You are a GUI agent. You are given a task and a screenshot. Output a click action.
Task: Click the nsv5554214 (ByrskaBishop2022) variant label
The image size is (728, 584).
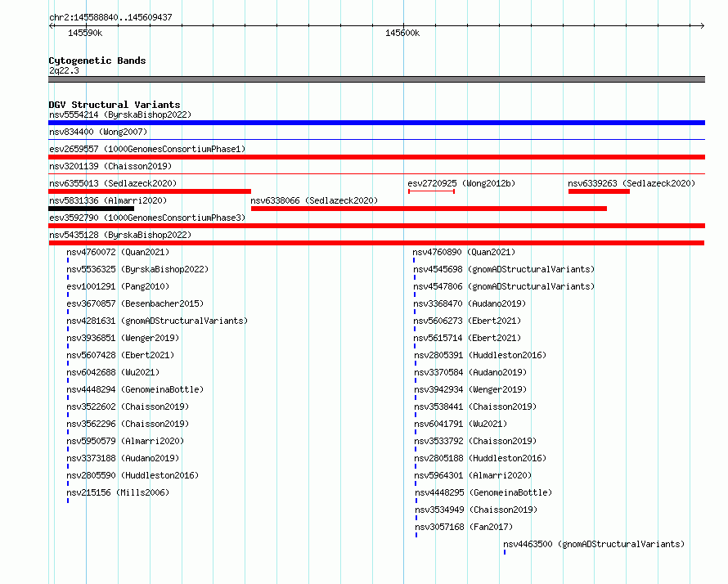[x=120, y=115]
